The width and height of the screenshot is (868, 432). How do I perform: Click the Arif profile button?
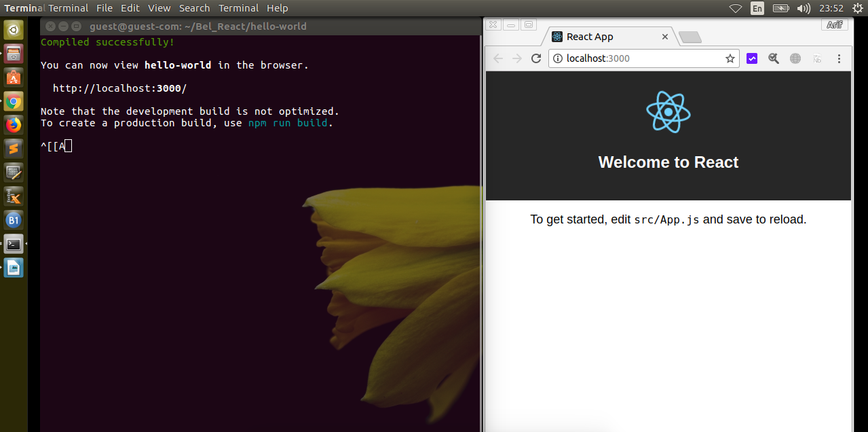tap(835, 25)
